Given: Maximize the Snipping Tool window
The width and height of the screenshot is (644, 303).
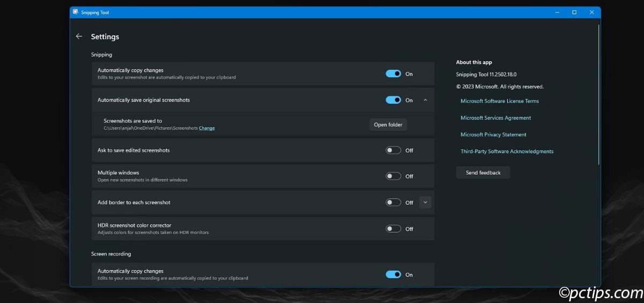Looking at the screenshot, I should (574, 12).
